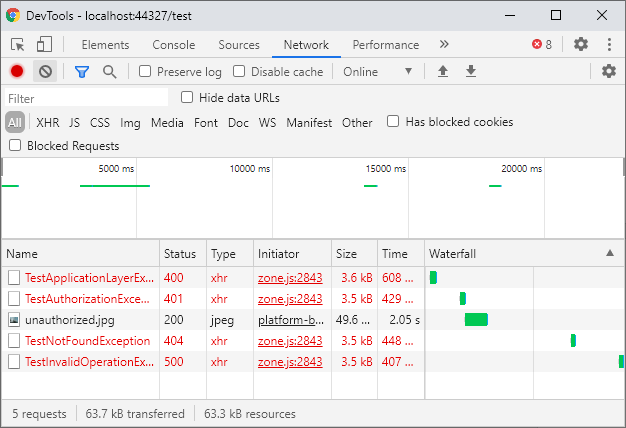Switch to the Performance tab

click(x=386, y=45)
